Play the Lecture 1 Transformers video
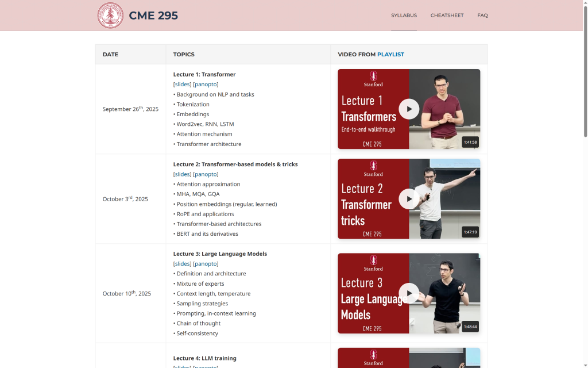This screenshot has width=588, height=368. 409,109
